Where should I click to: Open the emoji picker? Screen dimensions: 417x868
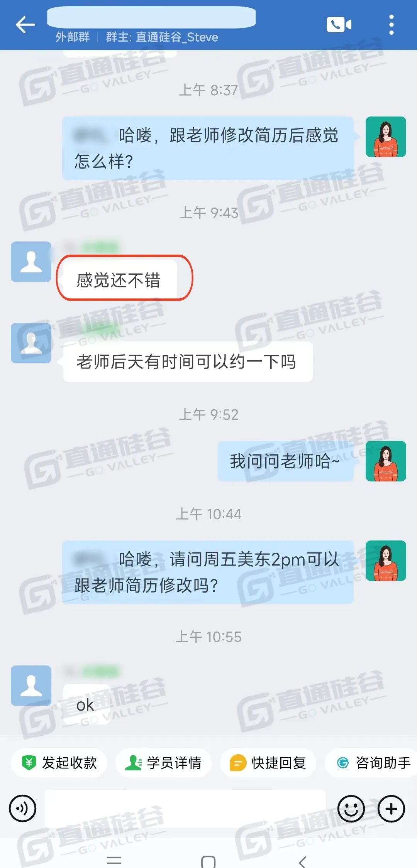(x=351, y=808)
